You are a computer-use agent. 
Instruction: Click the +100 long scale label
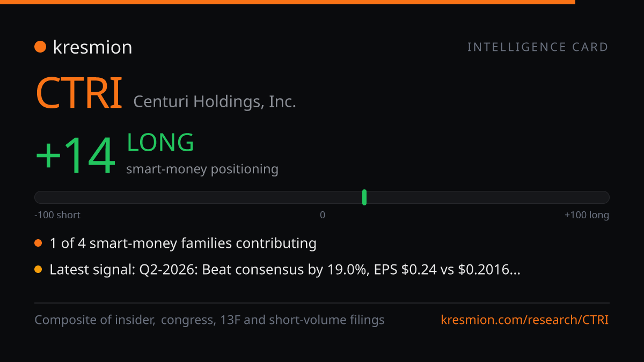[x=587, y=215]
